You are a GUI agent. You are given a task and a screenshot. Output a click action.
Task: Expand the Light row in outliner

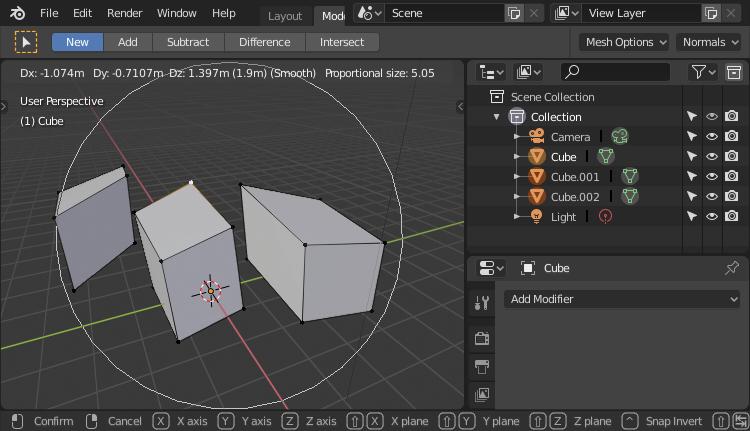(517, 217)
